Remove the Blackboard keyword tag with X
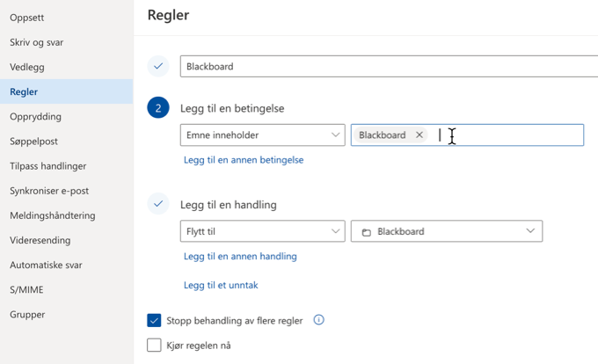Viewport: 598px width, 364px height. click(419, 135)
